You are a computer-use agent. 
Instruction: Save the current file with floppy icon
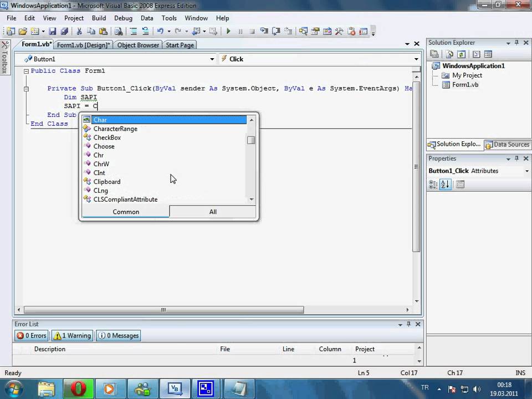(x=52, y=32)
